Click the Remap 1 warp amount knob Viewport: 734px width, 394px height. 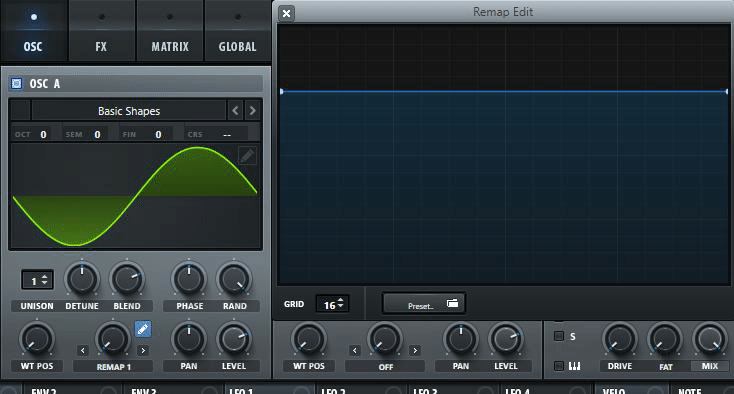click(113, 339)
